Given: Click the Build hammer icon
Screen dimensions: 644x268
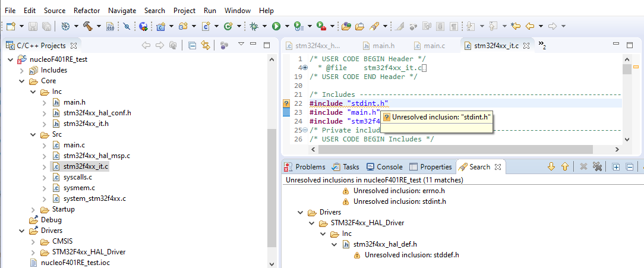Looking at the screenshot, I should pos(88,26).
